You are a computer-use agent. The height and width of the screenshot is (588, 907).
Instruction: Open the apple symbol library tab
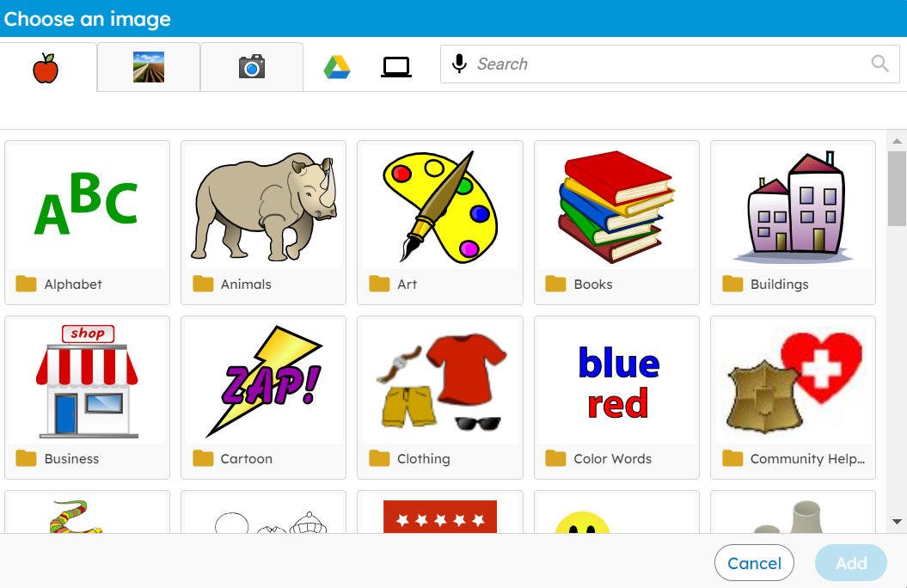tap(46, 68)
